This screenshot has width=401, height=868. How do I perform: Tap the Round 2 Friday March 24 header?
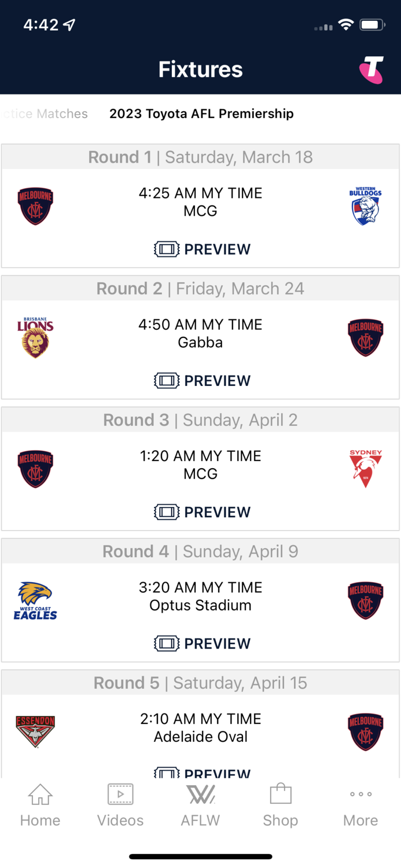200,288
